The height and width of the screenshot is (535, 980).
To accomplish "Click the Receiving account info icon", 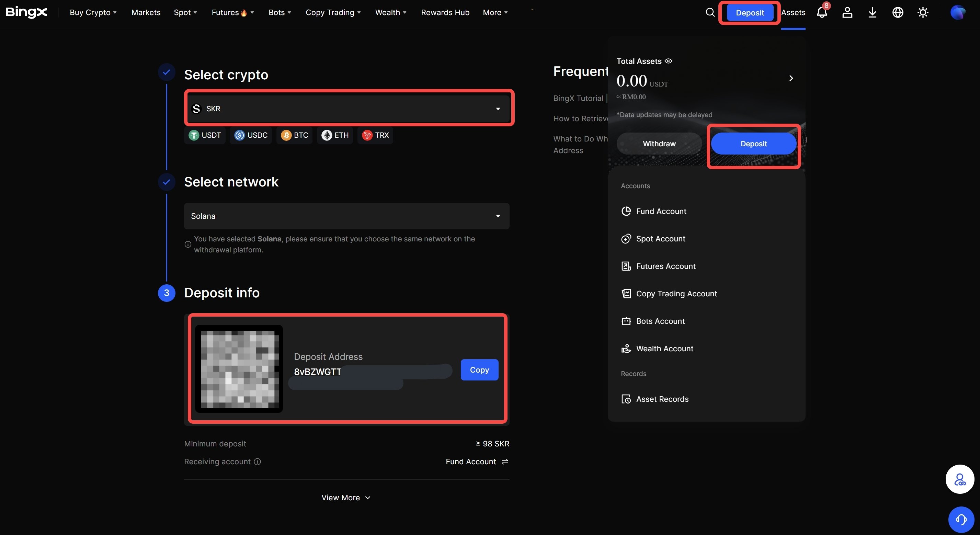I will (258, 462).
